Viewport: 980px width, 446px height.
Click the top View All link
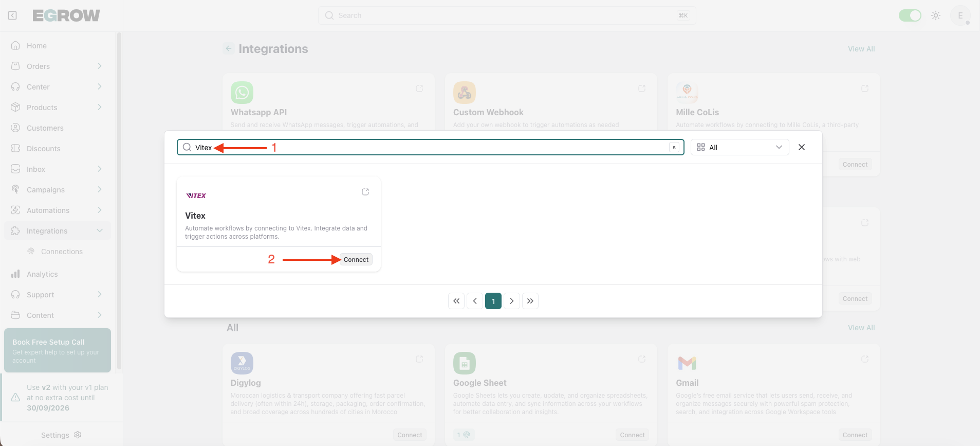tap(861, 49)
